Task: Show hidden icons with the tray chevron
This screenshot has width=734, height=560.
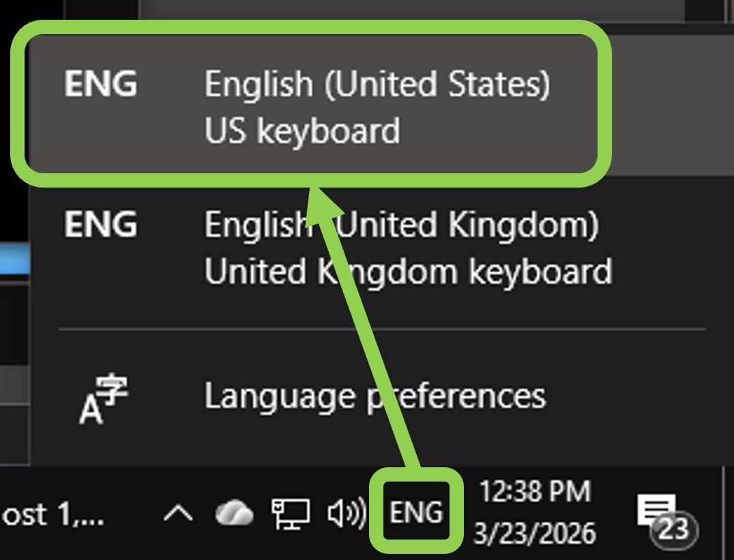Action: coord(178,513)
